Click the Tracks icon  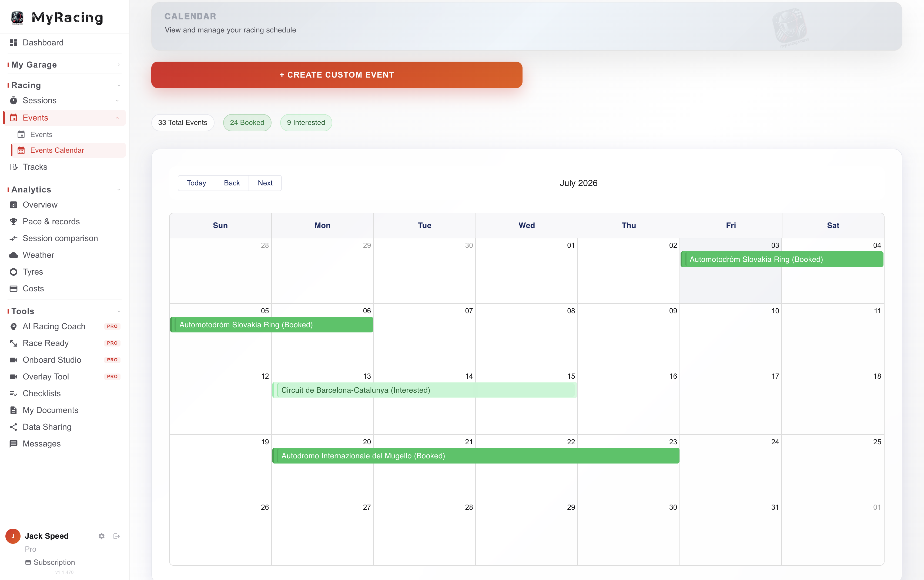(14, 167)
